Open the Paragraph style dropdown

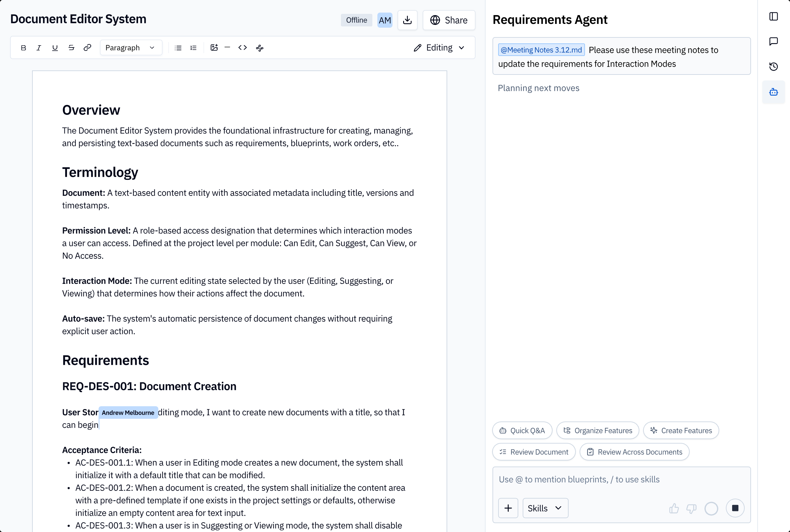pyautogui.click(x=130, y=48)
